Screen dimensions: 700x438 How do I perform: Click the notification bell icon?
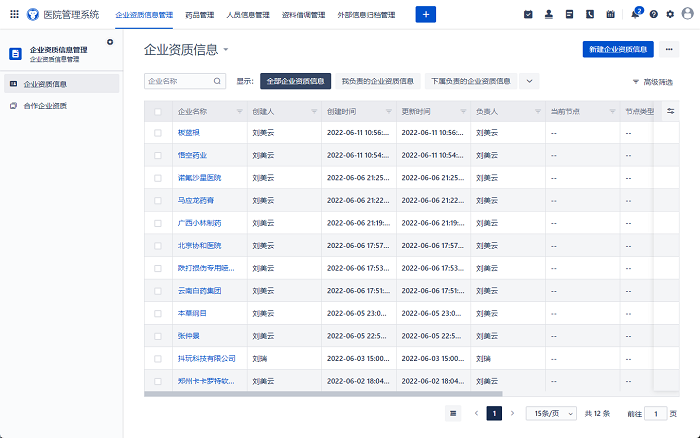click(x=635, y=14)
